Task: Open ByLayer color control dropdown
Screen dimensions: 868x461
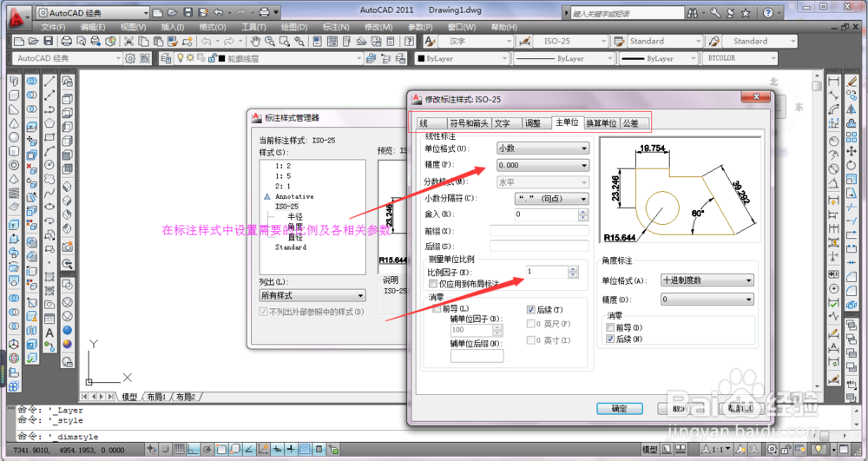Action: pos(463,58)
